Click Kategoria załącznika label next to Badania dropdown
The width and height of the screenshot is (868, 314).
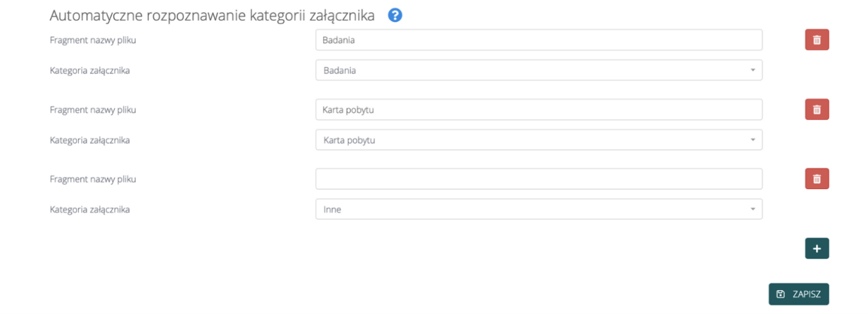pyautogui.click(x=89, y=70)
